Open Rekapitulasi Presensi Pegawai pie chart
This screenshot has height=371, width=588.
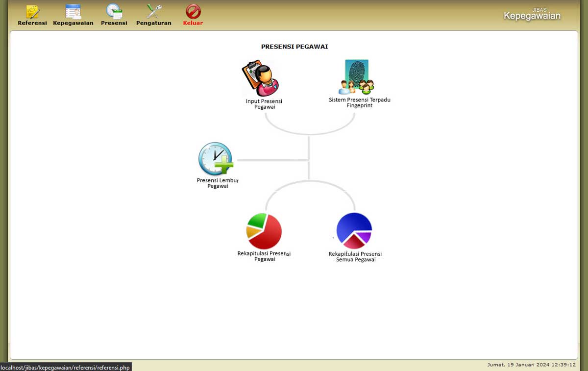coord(264,231)
